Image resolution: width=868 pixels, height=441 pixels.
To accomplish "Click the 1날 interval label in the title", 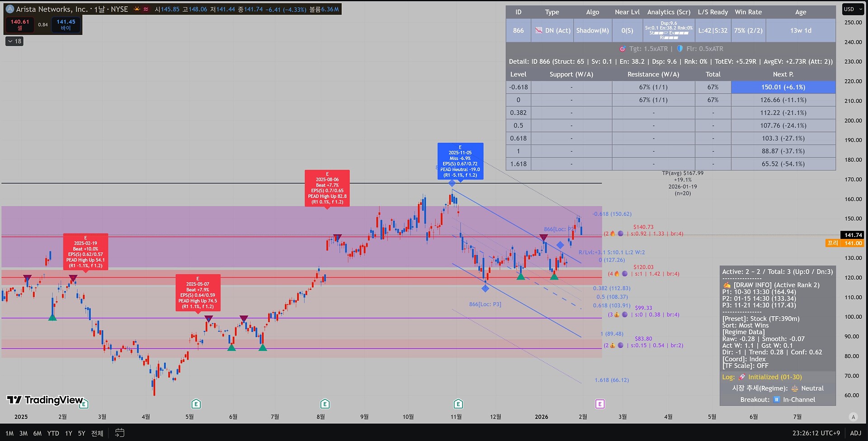I will click(x=99, y=9).
